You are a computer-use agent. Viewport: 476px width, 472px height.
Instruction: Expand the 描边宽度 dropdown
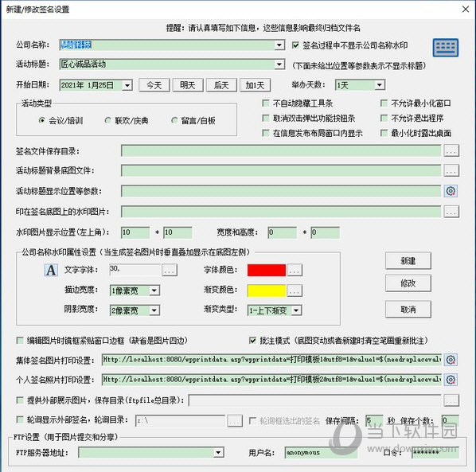(x=154, y=291)
